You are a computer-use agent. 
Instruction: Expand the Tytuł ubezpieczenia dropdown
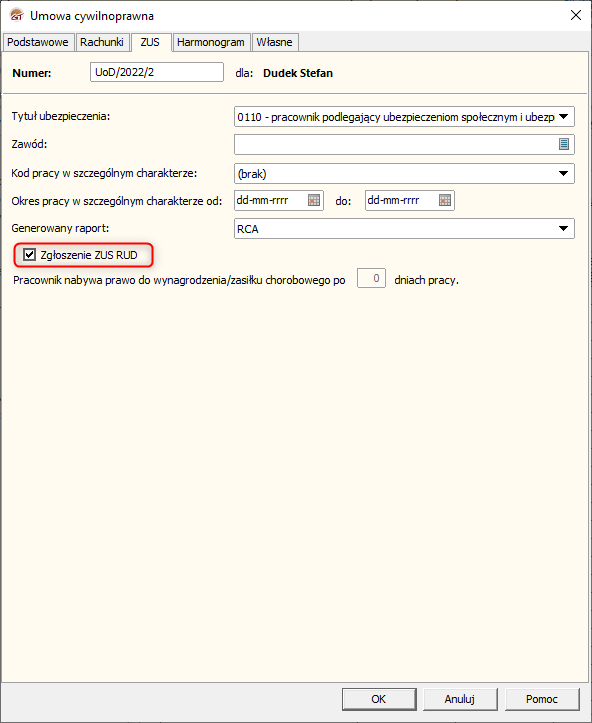(563, 117)
